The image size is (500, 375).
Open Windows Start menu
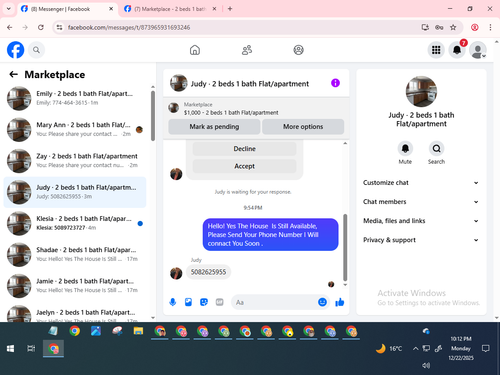coord(10,349)
